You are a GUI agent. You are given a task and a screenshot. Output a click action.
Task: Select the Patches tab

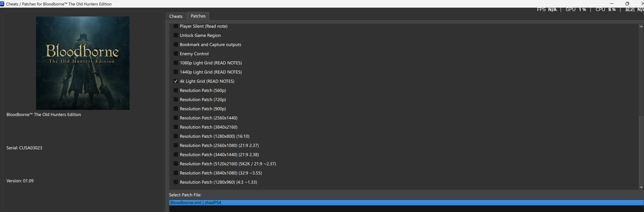198,16
